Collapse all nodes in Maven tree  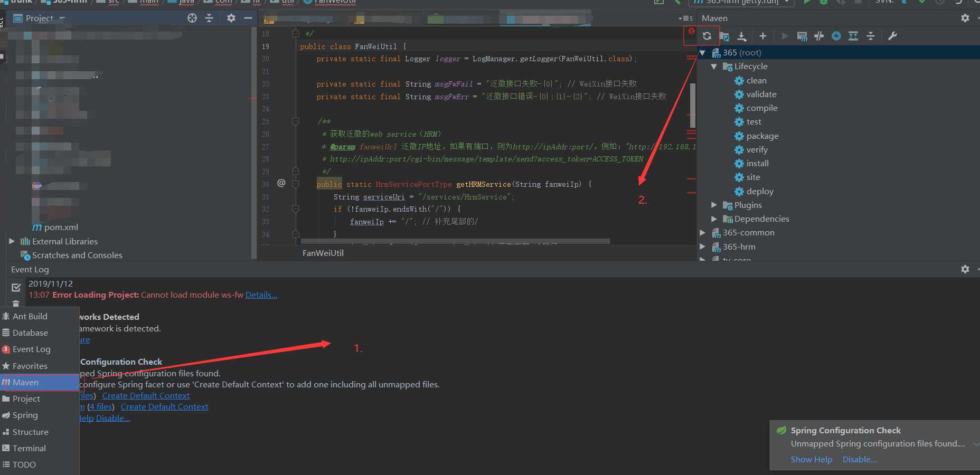click(871, 36)
